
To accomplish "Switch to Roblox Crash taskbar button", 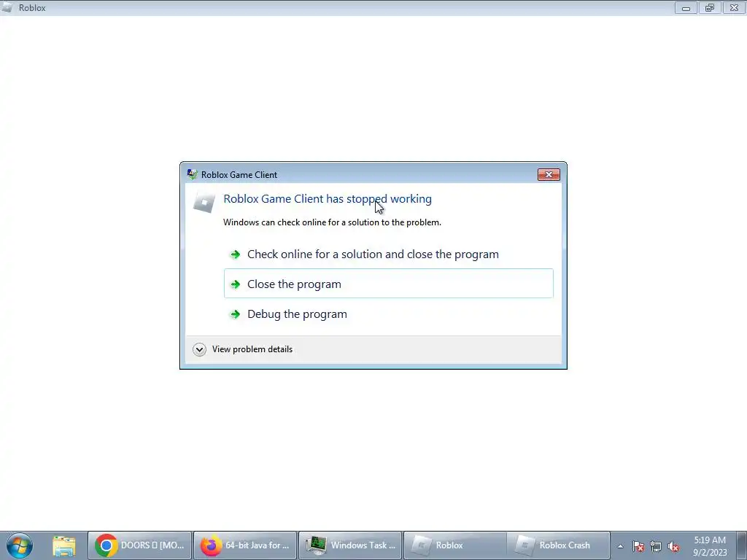I will pos(558,545).
